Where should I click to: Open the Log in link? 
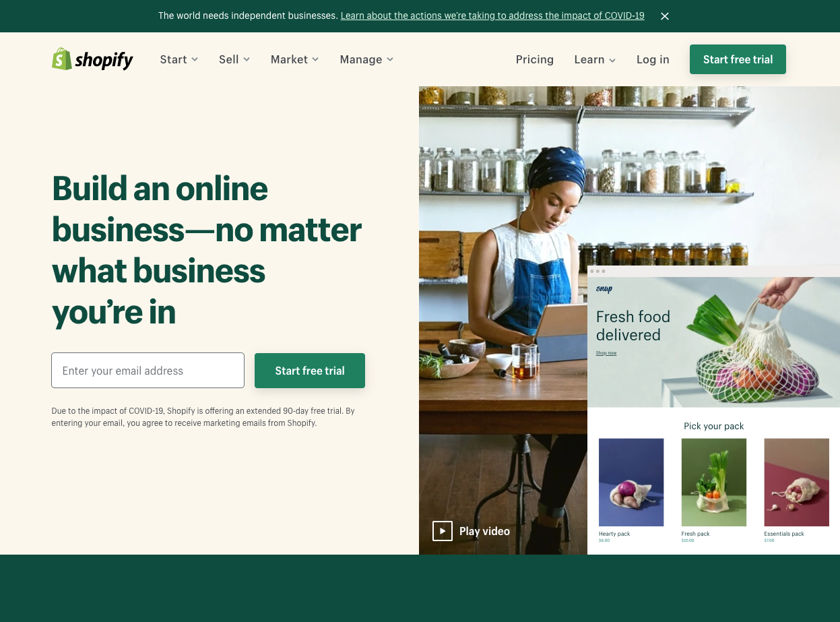pyautogui.click(x=653, y=59)
